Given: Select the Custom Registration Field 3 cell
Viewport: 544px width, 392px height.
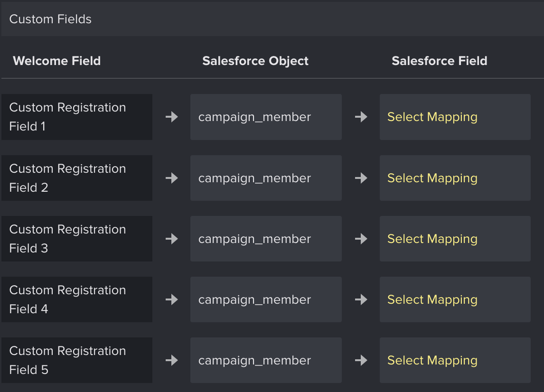Looking at the screenshot, I should point(77,239).
